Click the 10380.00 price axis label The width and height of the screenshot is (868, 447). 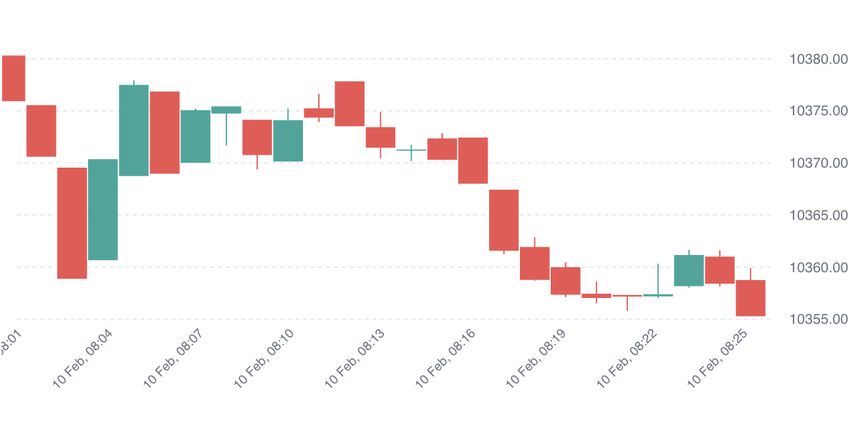(x=819, y=59)
